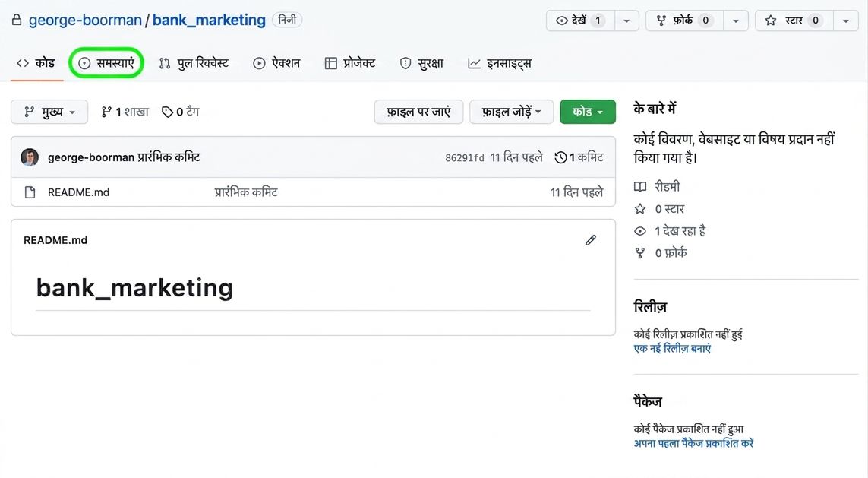Screen dimensions: 868x478
Task: Expand the स्टार lists dropdown arrow
Action: point(846,21)
